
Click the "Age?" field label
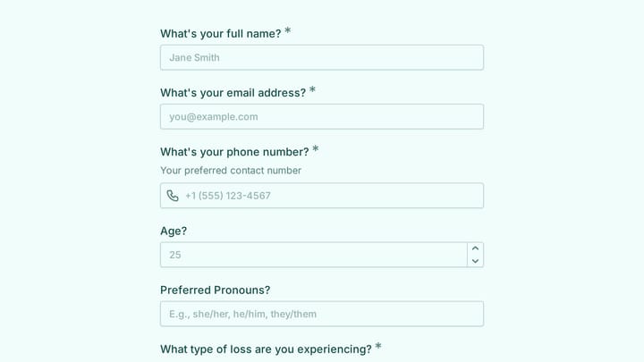click(174, 232)
